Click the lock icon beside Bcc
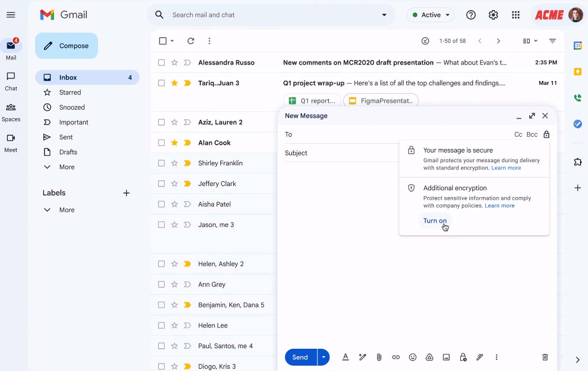The height and width of the screenshot is (371, 588). (546, 134)
